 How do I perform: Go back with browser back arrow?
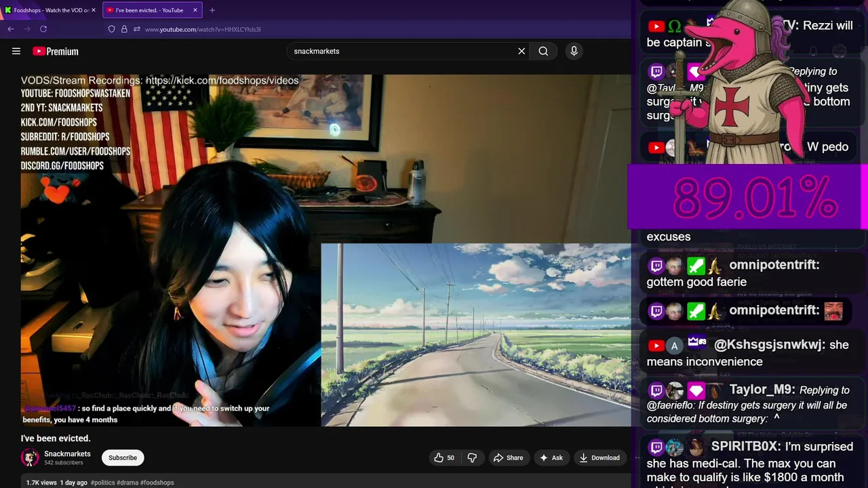(11, 29)
